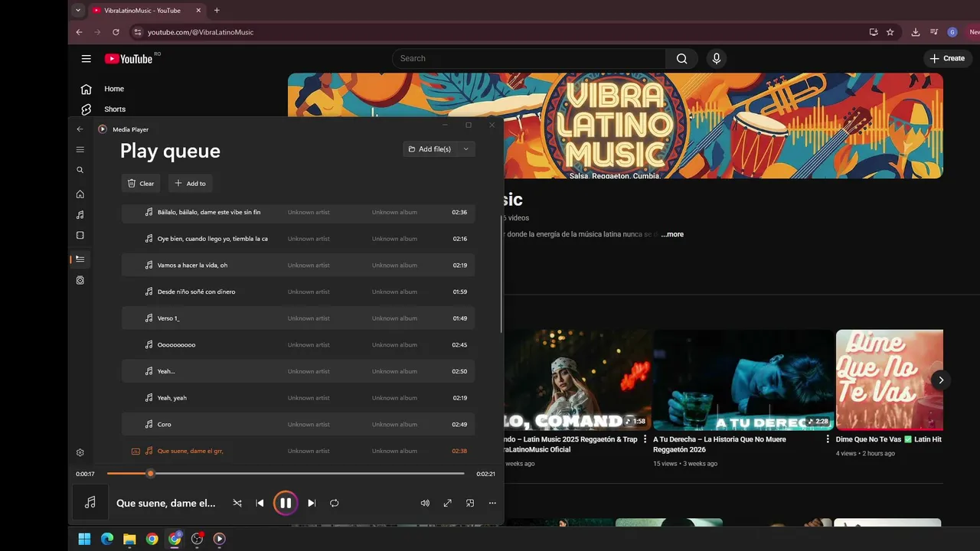980x551 pixels.
Task: Go back in Media Player
Action: click(80, 129)
